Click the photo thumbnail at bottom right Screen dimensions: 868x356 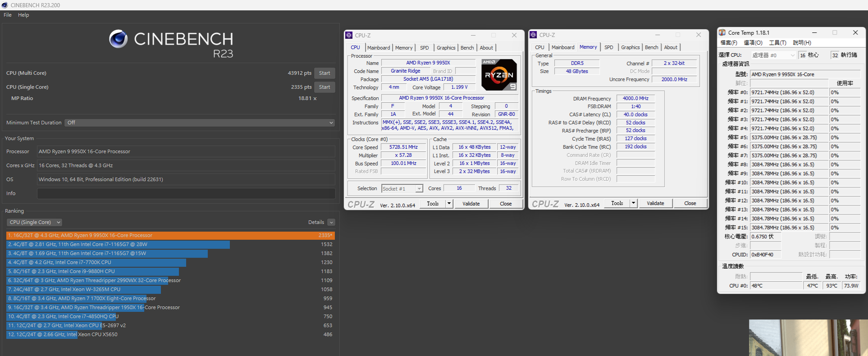tap(808, 338)
